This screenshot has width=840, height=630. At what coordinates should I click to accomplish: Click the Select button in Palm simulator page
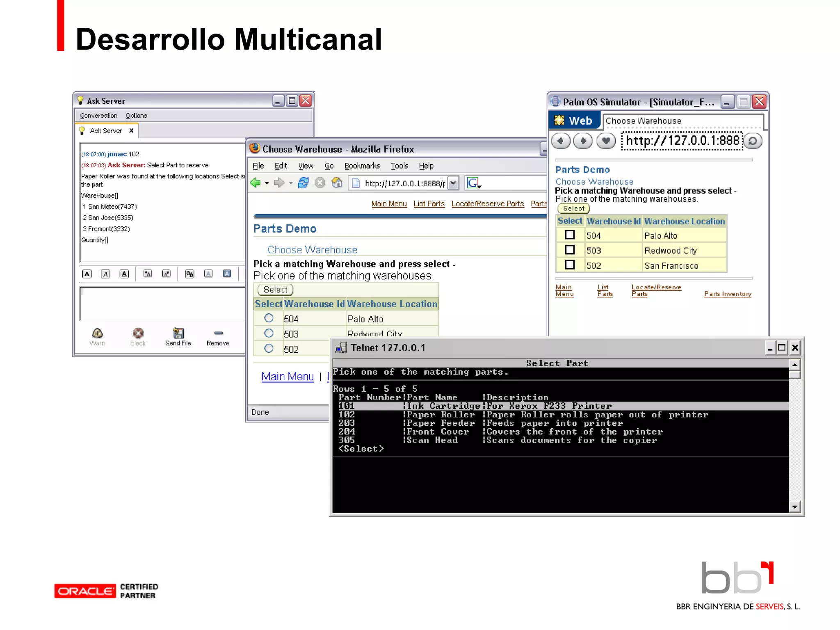point(573,208)
